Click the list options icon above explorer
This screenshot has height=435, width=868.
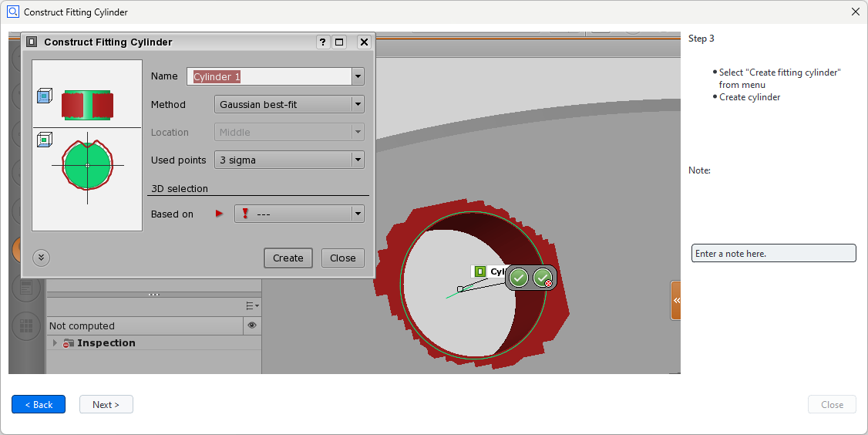tap(252, 306)
